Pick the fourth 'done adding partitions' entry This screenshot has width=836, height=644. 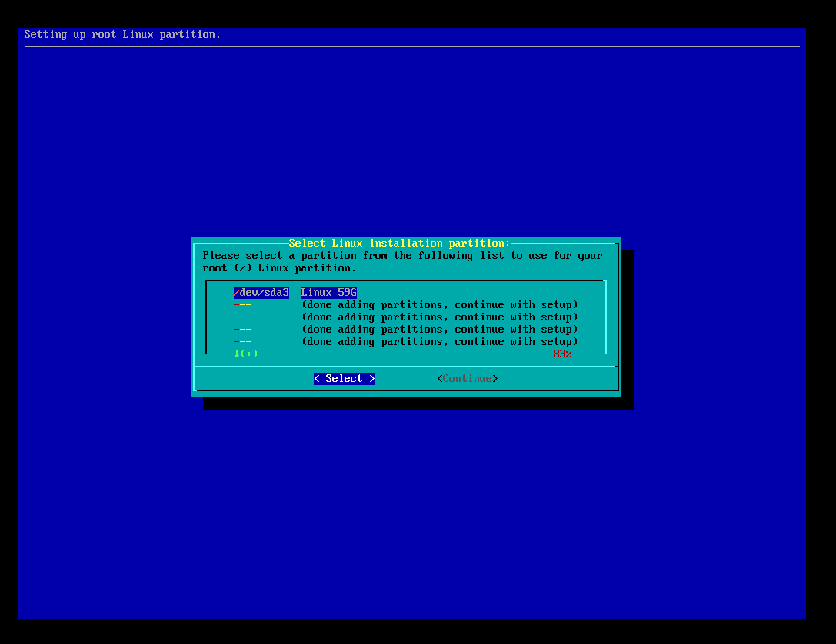pyautogui.click(x=439, y=342)
